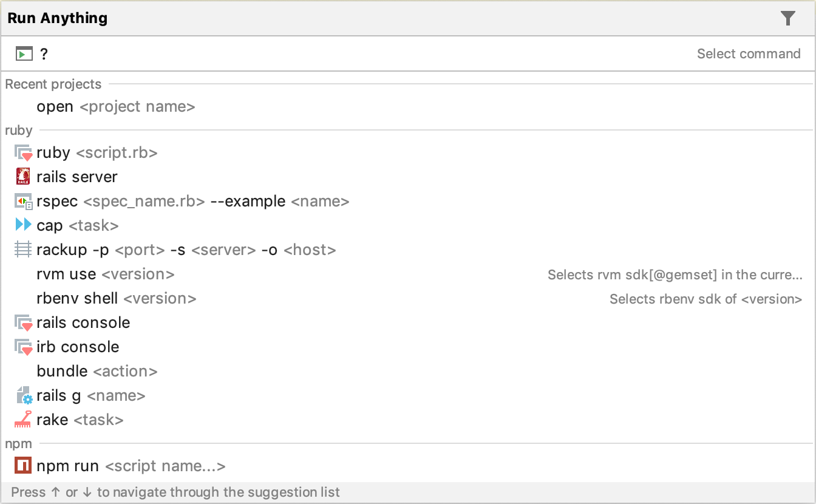Click the rails g generator icon
This screenshot has width=816, height=504.
point(24,396)
